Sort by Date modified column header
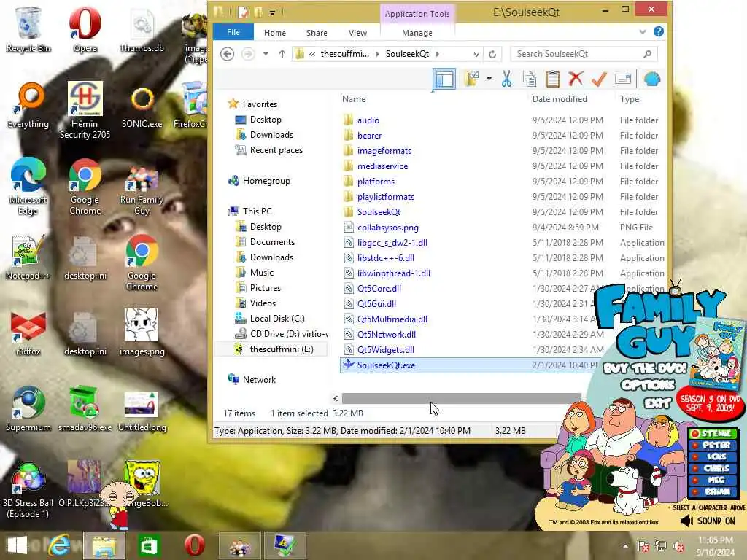This screenshot has height=560, width=747. point(560,99)
